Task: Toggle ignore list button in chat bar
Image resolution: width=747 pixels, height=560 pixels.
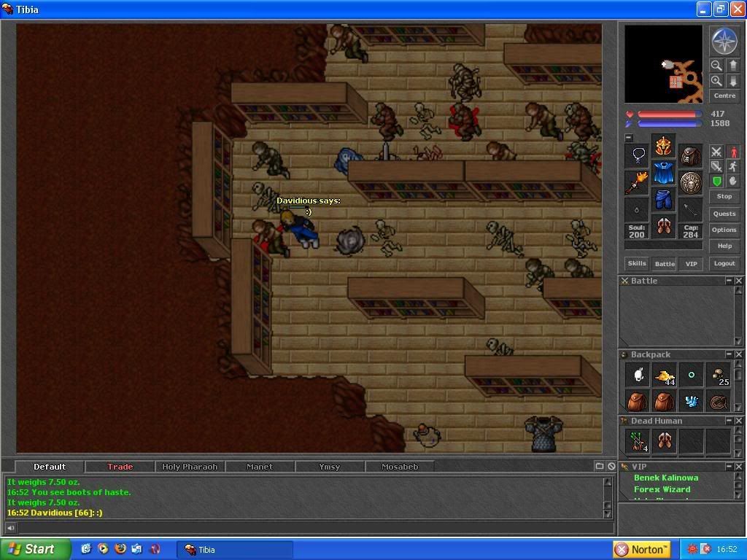Action: pos(611,466)
